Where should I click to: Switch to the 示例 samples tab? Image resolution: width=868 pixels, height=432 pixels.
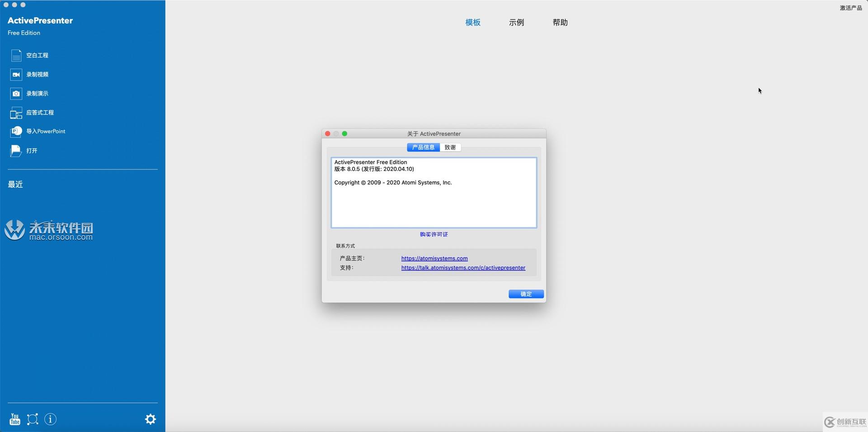(x=516, y=23)
